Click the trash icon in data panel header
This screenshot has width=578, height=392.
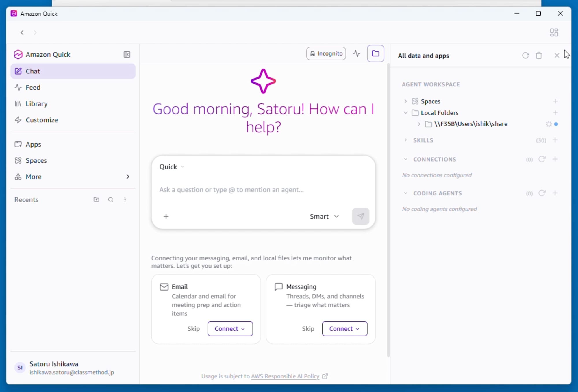pyautogui.click(x=539, y=55)
